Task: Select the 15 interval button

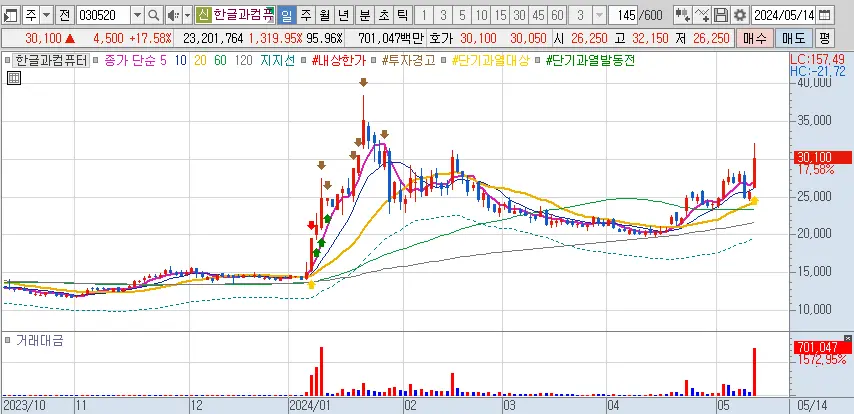Action: tap(501, 15)
